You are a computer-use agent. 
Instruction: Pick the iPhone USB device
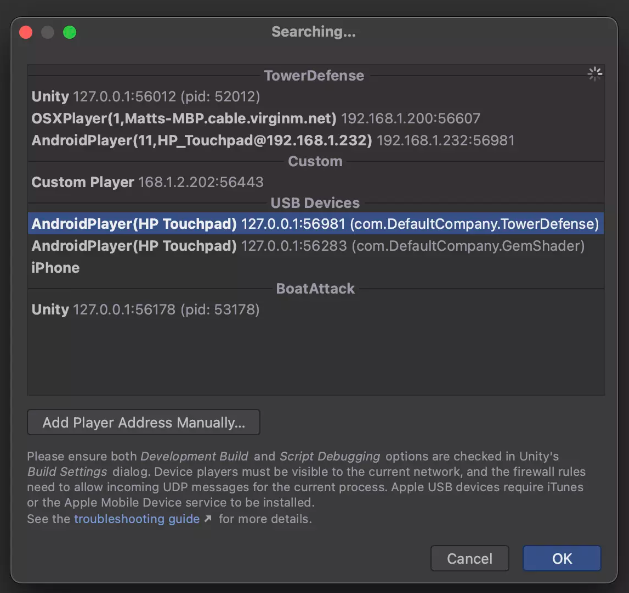[55, 268]
